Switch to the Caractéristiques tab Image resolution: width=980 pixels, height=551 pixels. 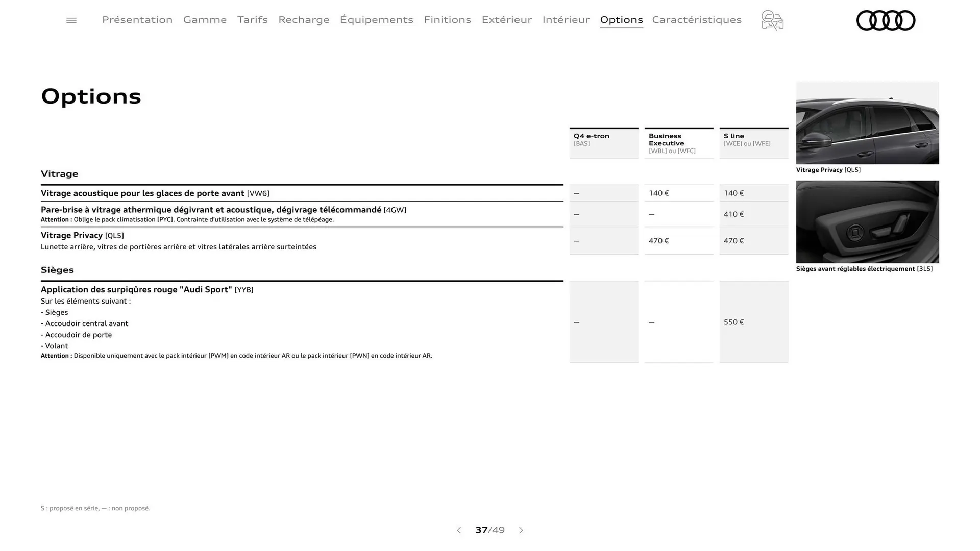coord(697,20)
